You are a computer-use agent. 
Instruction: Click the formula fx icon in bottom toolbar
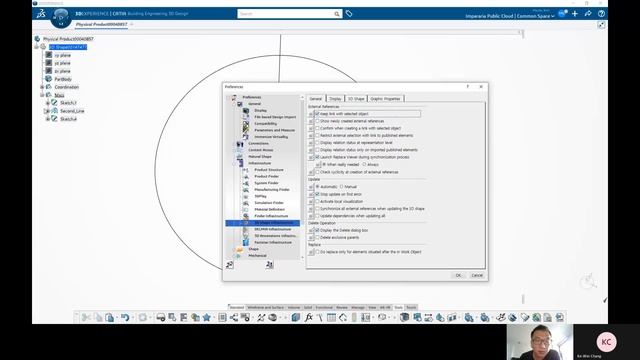pos(309,317)
